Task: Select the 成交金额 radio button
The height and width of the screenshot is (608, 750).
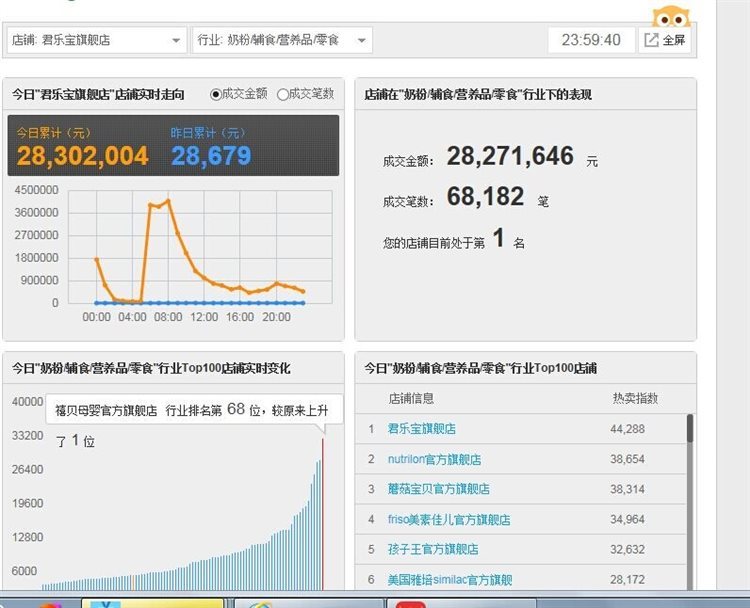Action: (216, 95)
